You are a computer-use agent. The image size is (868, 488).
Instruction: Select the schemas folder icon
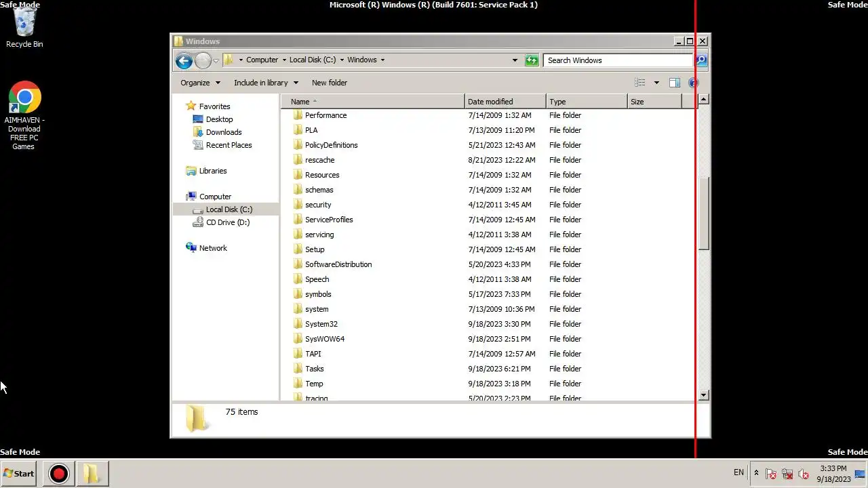coord(298,190)
